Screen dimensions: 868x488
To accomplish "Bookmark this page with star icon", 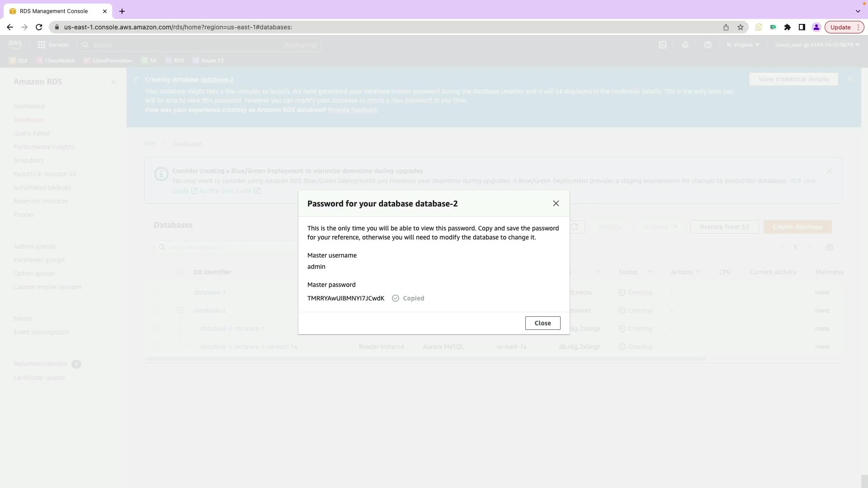I will click(741, 27).
